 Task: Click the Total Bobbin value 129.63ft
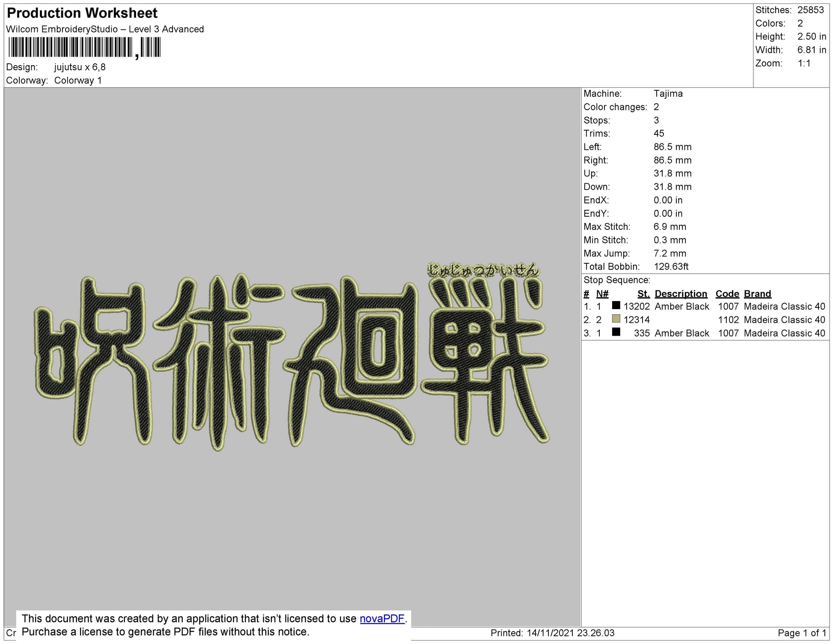coord(670,266)
